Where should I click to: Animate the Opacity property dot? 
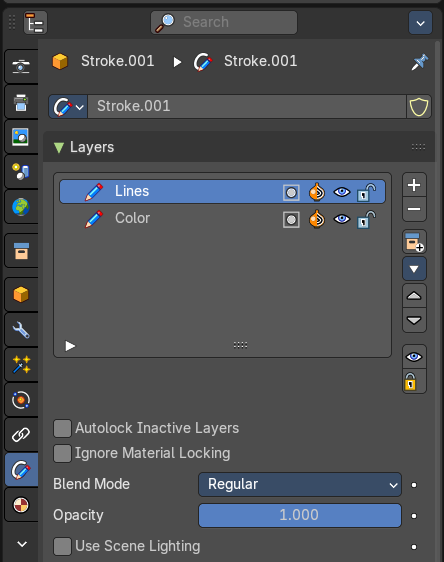click(x=414, y=516)
